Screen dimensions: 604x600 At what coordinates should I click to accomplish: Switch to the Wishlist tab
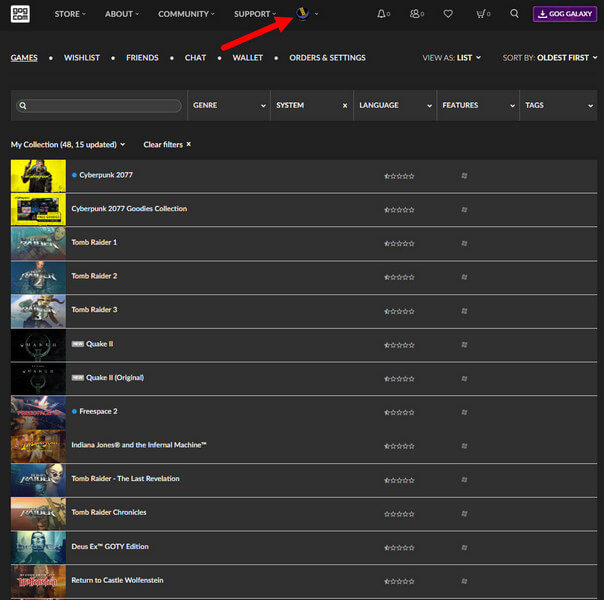[x=82, y=58]
